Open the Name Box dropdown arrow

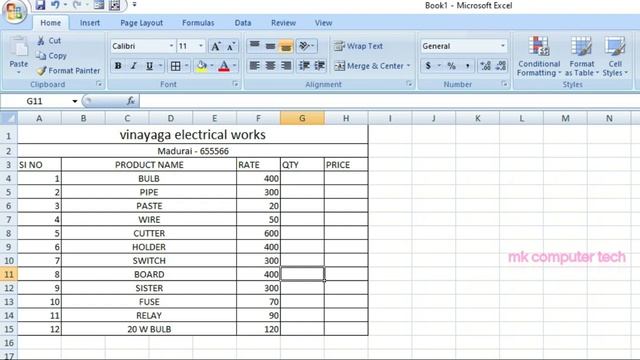coord(75,101)
